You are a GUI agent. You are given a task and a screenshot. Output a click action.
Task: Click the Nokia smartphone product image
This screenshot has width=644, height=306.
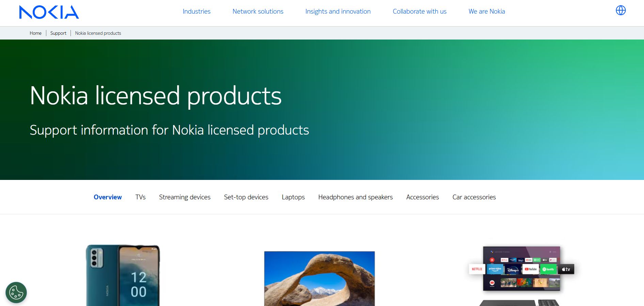click(x=123, y=275)
